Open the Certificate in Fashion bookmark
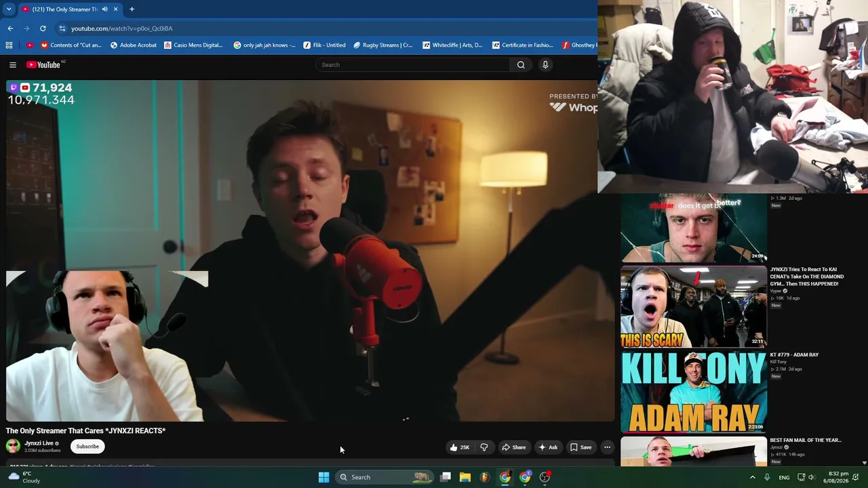The height and width of the screenshot is (488, 868). pos(522,45)
